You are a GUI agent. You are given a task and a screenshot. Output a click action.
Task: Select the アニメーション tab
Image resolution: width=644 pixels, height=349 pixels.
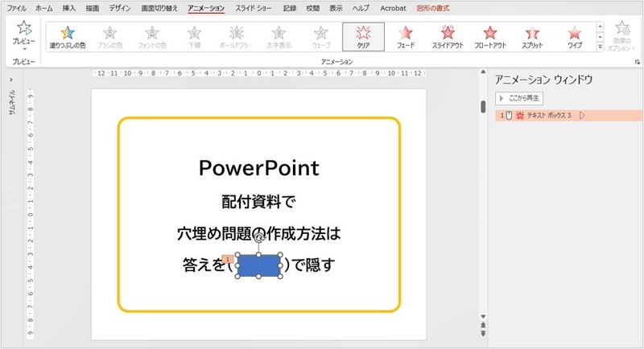coord(206,8)
